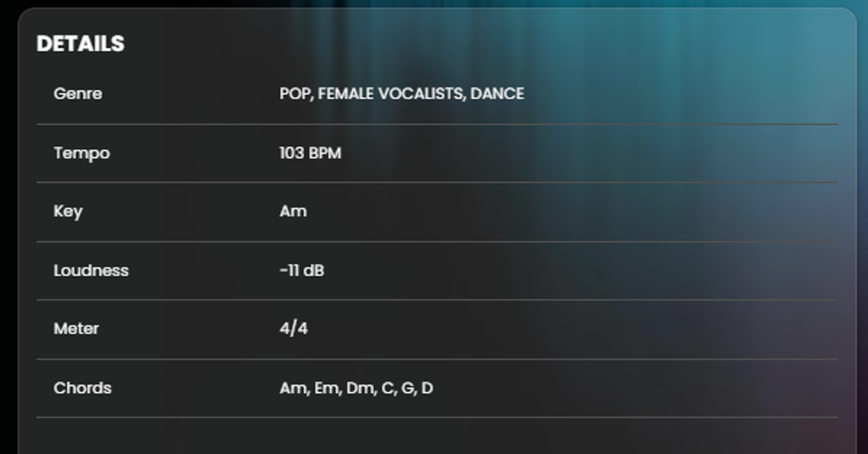Image resolution: width=868 pixels, height=454 pixels.
Task: Click the word POP in genre row
Action: point(295,94)
